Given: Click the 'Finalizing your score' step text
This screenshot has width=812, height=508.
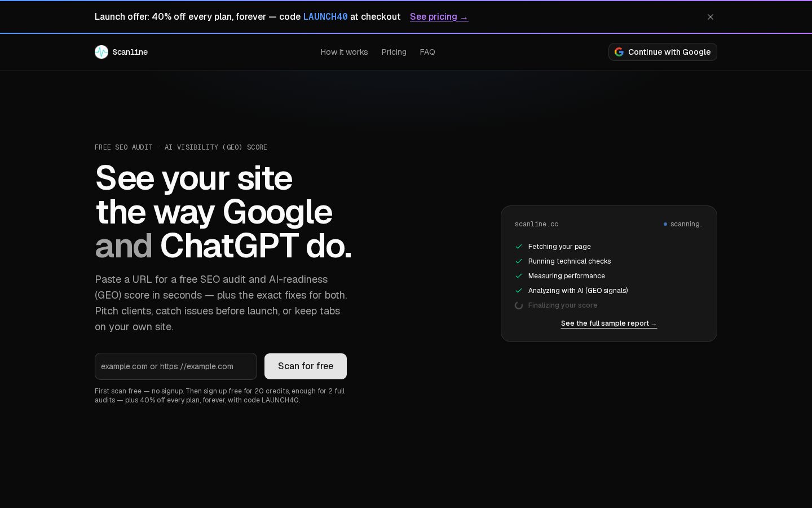Looking at the screenshot, I should [x=563, y=305].
